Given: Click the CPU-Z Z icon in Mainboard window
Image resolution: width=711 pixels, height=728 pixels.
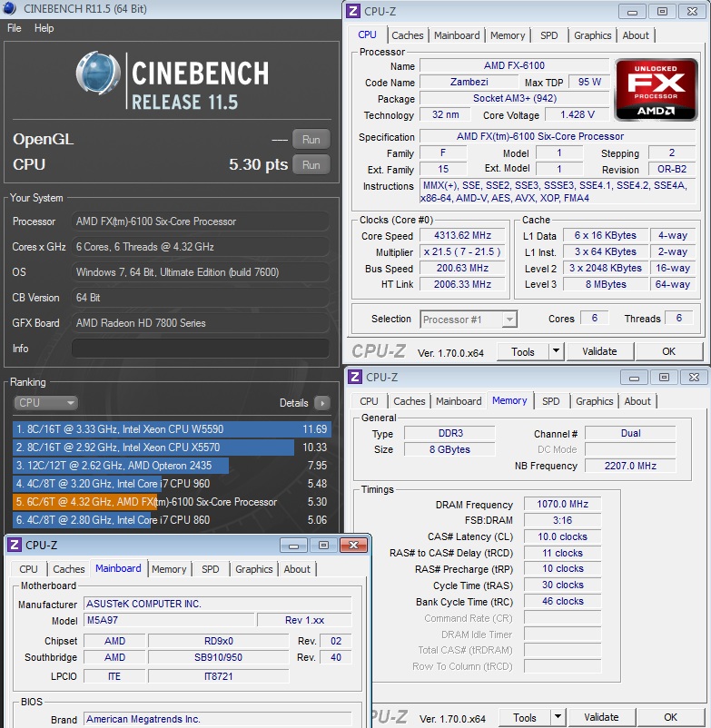Looking at the screenshot, I should pos(15,545).
